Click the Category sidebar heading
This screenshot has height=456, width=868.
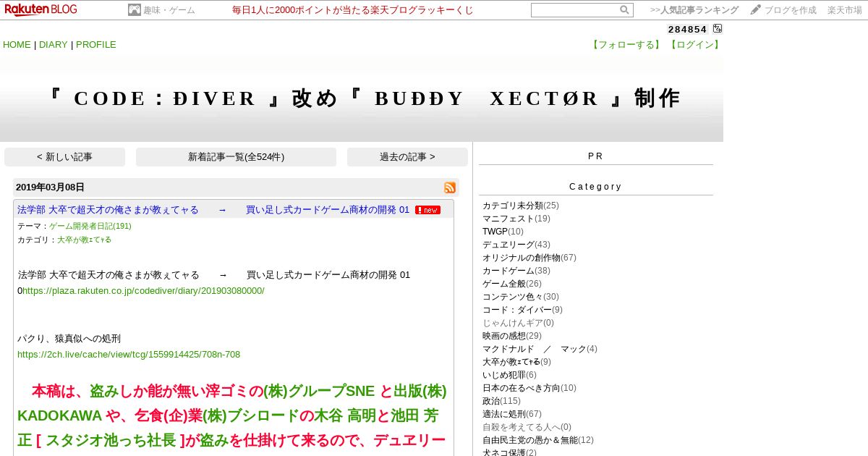(595, 187)
